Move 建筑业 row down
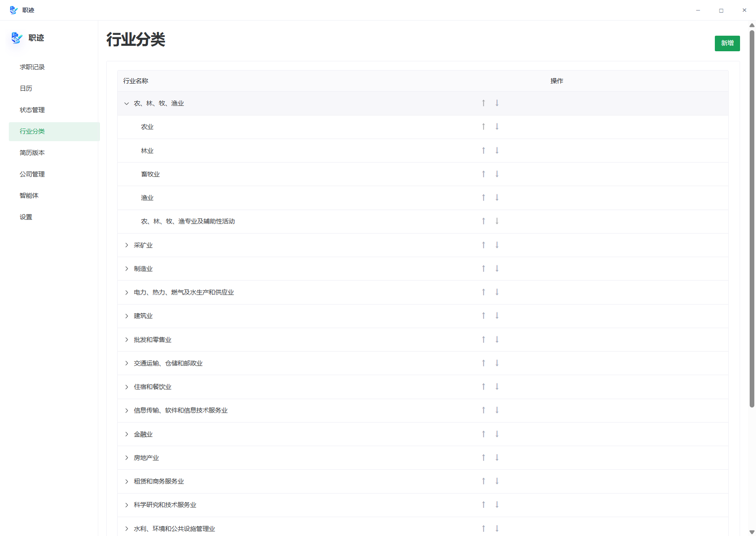This screenshot has width=756, height=536. (497, 316)
